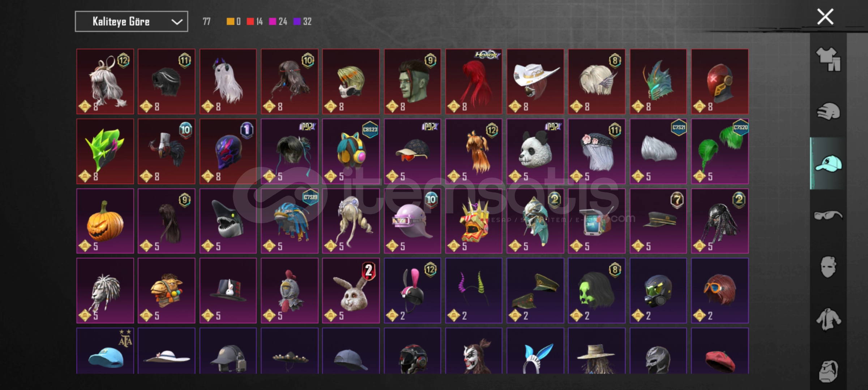Click the dropdown chevron arrow
The width and height of the screenshot is (868, 390).
(x=176, y=22)
